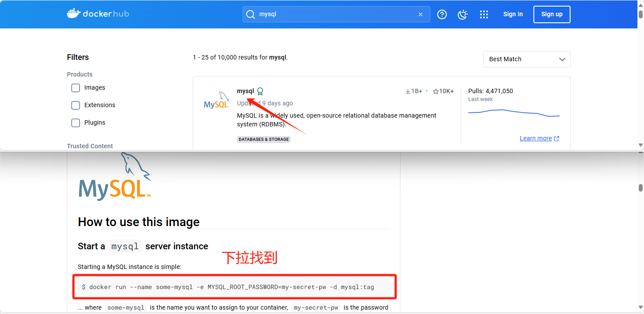Open the apps grid menu icon
Image resolution: width=644 pixels, height=314 pixels.
484,14
